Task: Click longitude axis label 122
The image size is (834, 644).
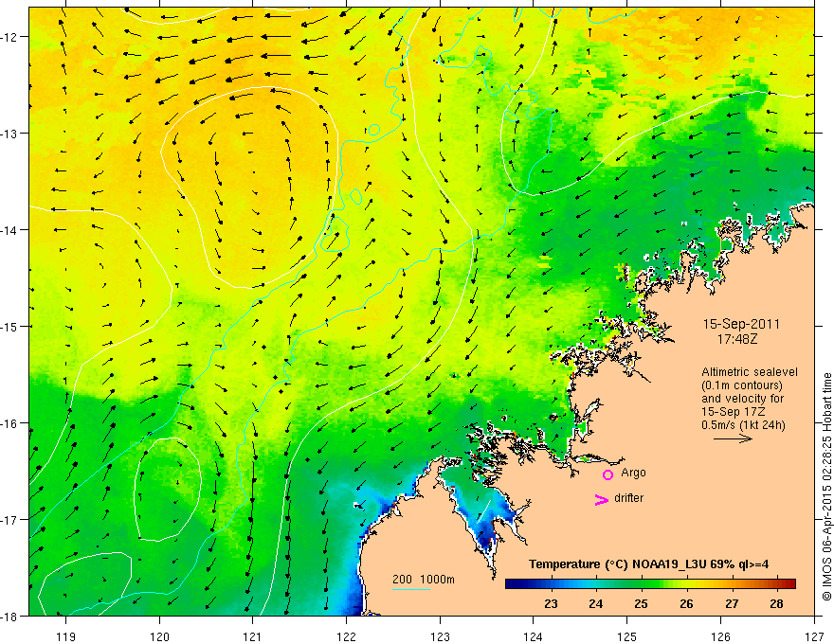Action: [x=346, y=636]
